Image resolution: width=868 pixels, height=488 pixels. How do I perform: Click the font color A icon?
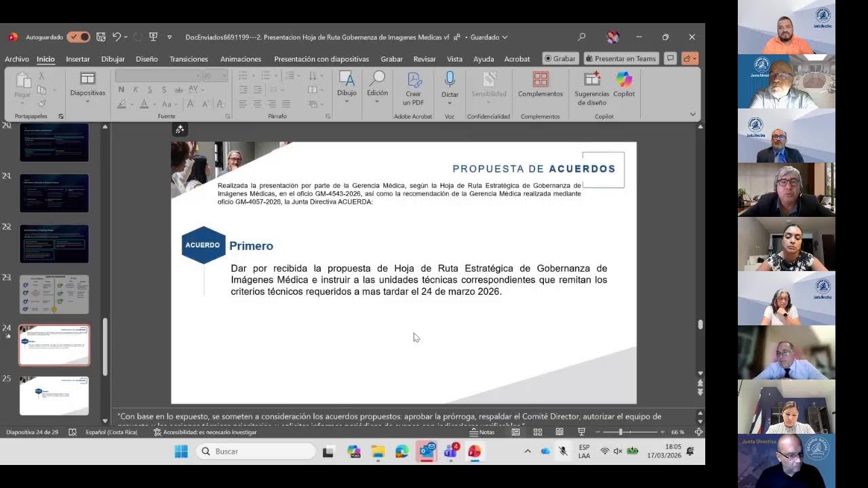[x=144, y=104]
